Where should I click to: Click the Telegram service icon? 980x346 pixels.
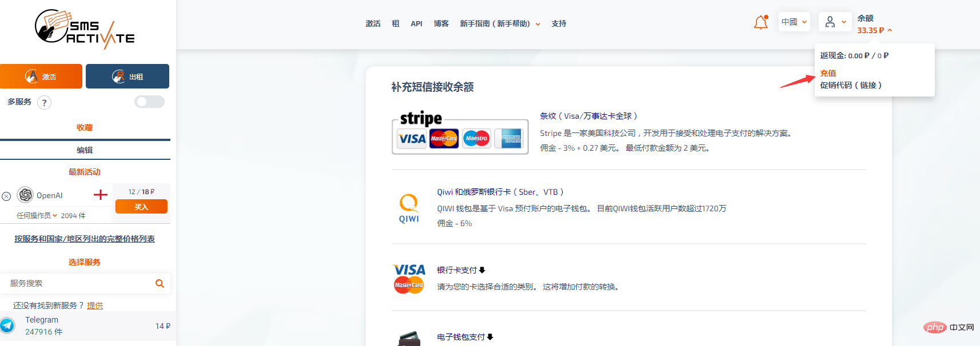click(7, 325)
